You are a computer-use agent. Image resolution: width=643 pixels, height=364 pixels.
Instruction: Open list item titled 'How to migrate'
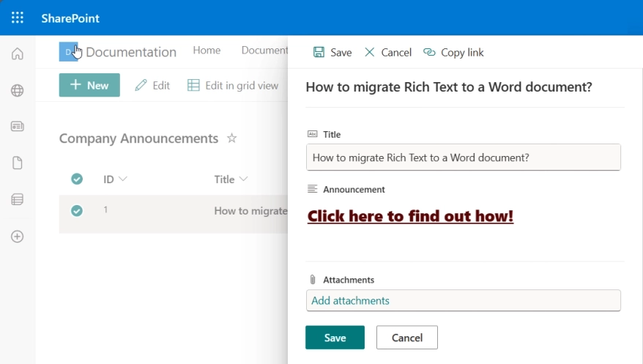[x=251, y=211]
